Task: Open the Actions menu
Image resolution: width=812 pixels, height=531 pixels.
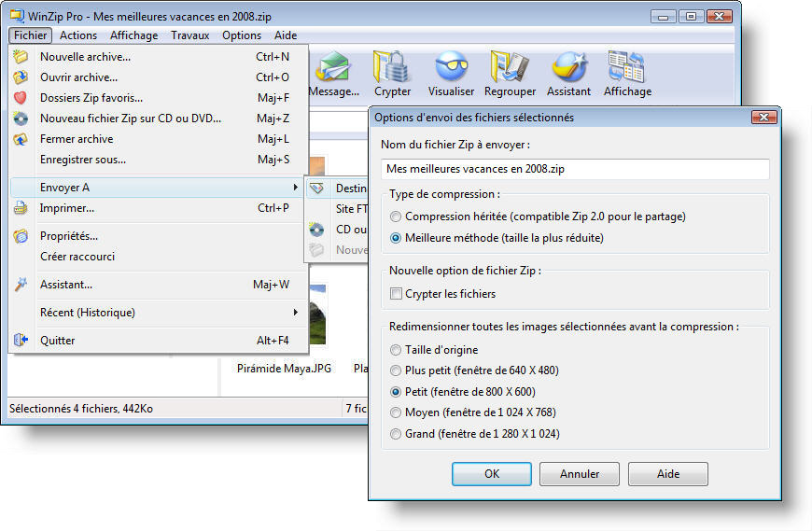Action: click(x=78, y=35)
